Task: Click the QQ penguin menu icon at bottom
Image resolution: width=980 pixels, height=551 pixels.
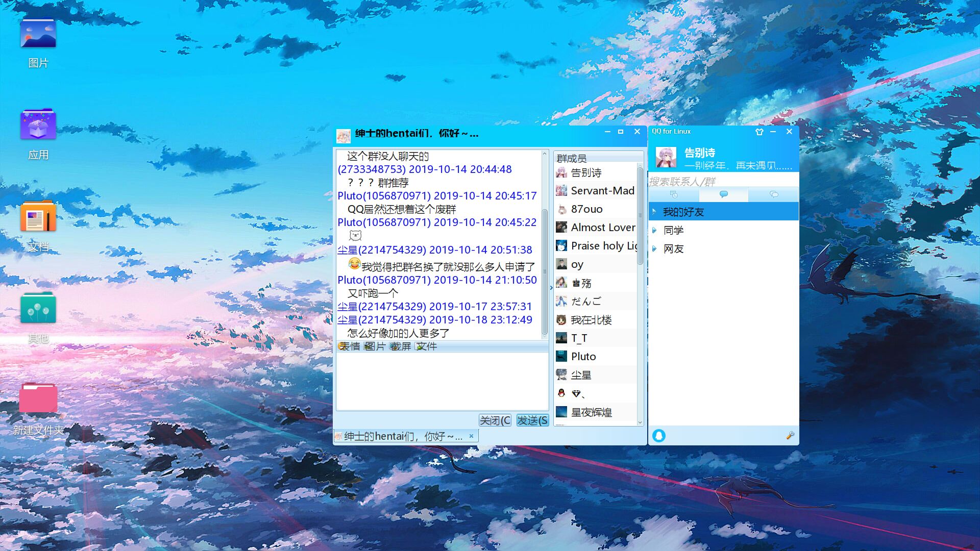Action: click(659, 436)
